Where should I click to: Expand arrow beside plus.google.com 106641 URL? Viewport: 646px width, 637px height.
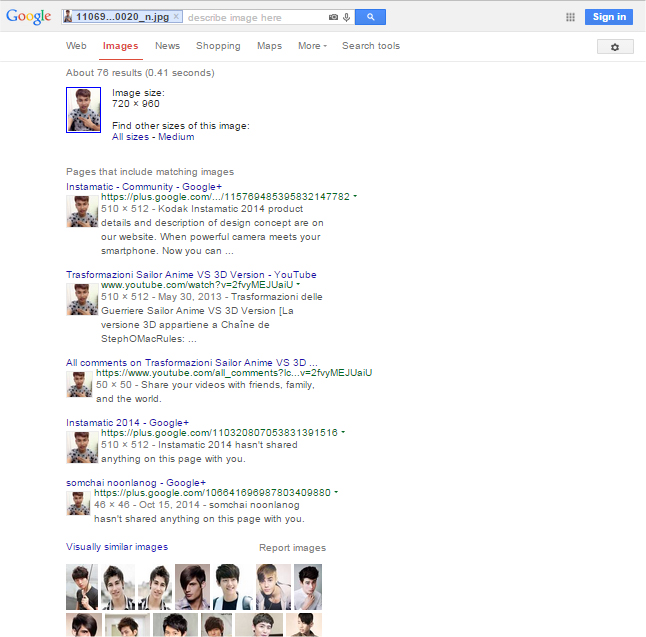(x=336, y=492)
